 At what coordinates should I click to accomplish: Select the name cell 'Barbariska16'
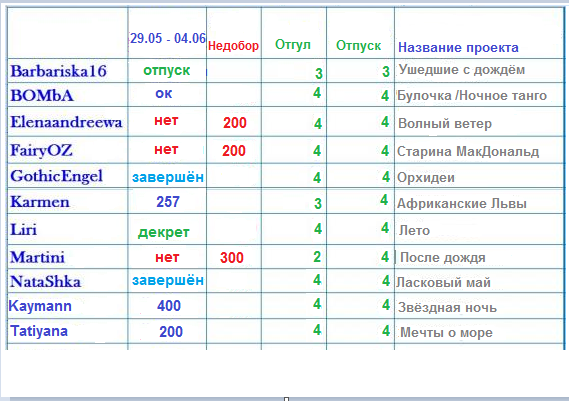pos(58,71)
